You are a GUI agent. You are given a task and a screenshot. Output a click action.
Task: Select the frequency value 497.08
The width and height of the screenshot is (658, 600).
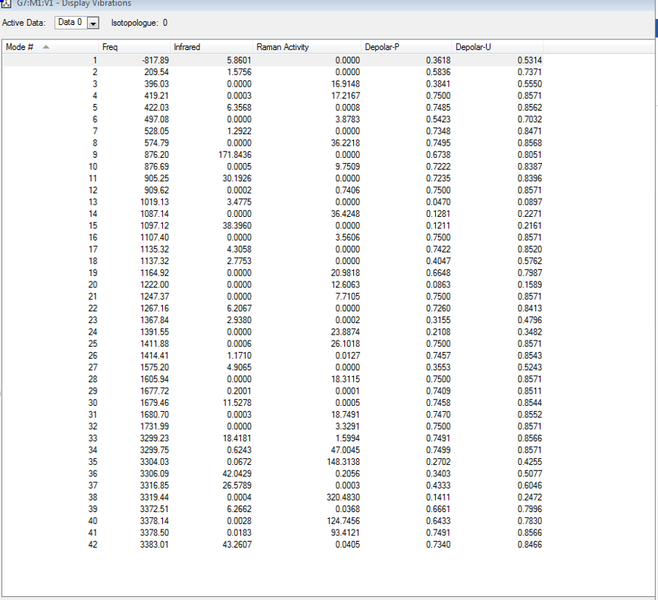click(157, 119)
